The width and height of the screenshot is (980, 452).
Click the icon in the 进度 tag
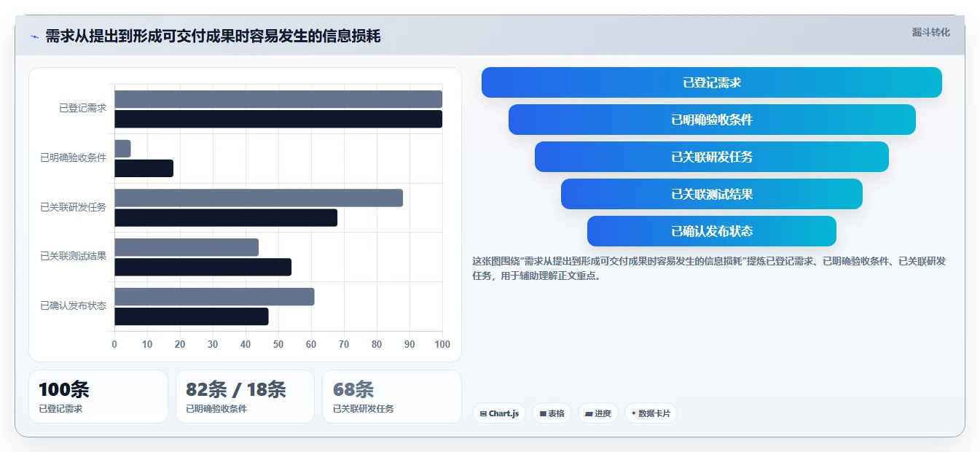(589, 413)
